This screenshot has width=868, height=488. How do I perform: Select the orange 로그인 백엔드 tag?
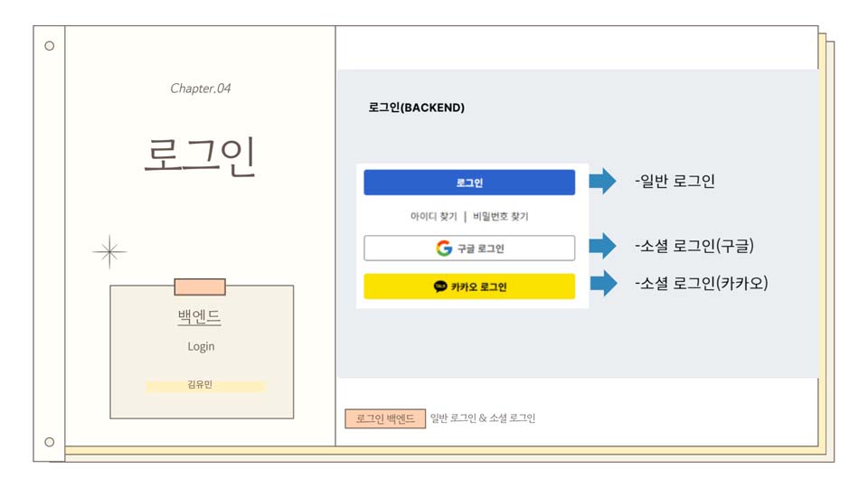[385, 418]
